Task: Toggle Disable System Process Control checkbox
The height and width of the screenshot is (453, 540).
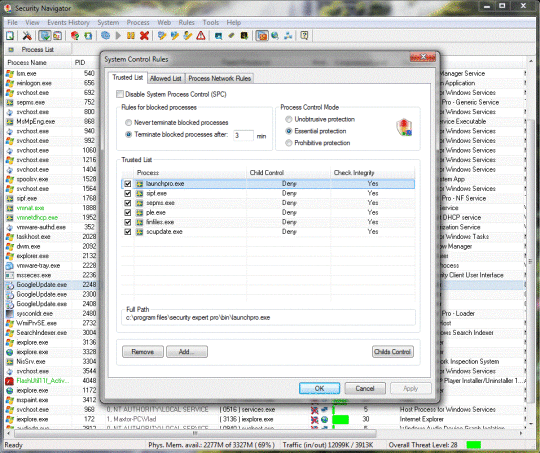Action: [x=120, y=94]
